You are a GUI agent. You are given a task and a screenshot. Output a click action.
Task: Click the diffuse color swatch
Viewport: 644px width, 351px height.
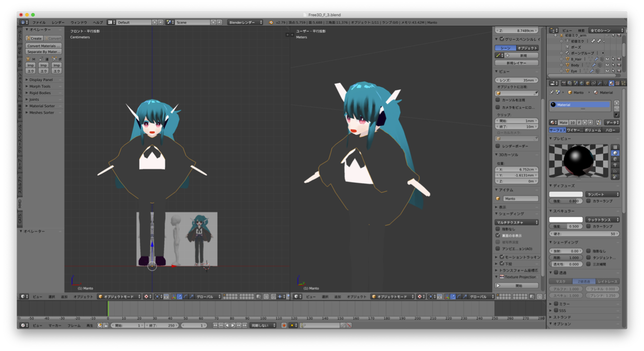tap(566, 194)
